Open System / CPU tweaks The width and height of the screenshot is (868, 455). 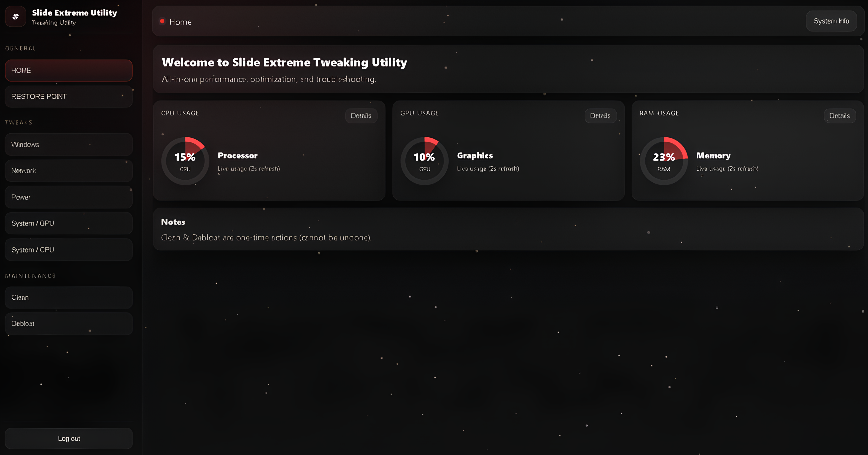pos(69,250)
